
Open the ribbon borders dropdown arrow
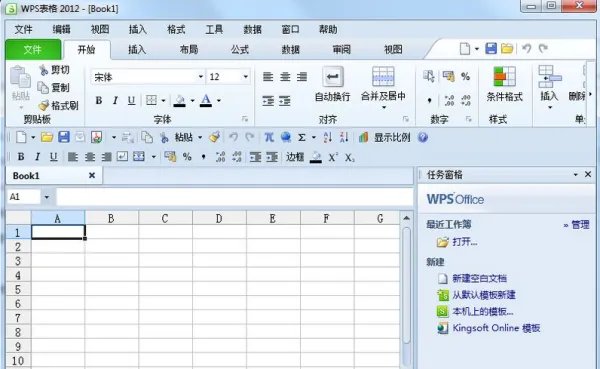(163, 101)
